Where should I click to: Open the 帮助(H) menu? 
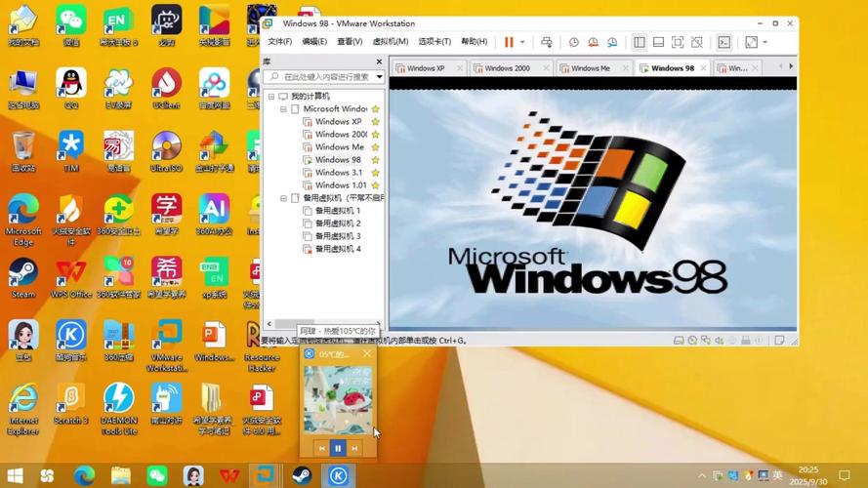[475, 42]
